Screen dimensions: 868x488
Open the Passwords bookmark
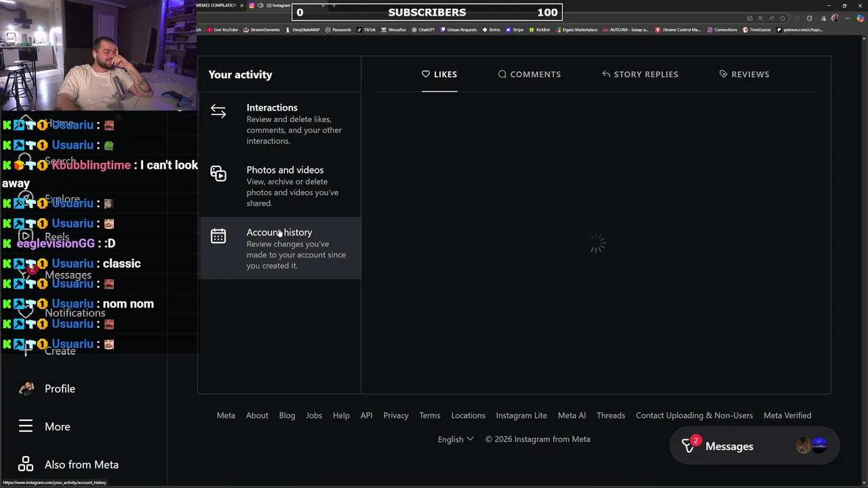coord(338,30)
